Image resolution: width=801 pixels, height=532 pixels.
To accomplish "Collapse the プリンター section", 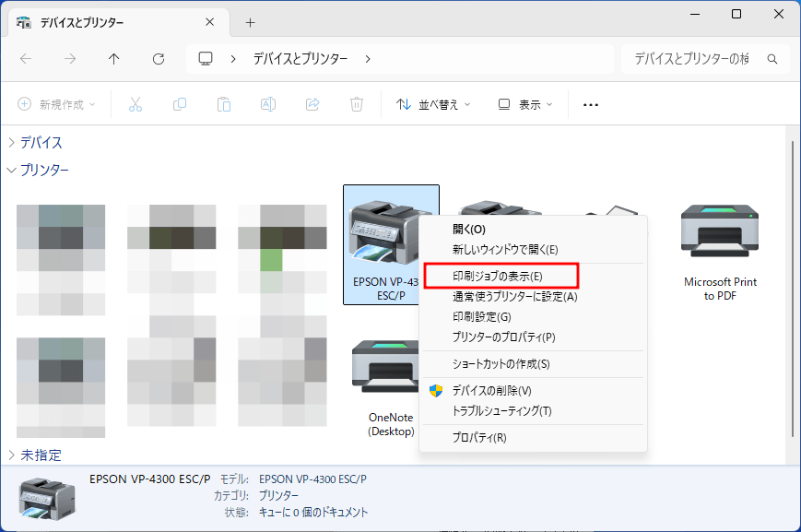I will point(11,170).
